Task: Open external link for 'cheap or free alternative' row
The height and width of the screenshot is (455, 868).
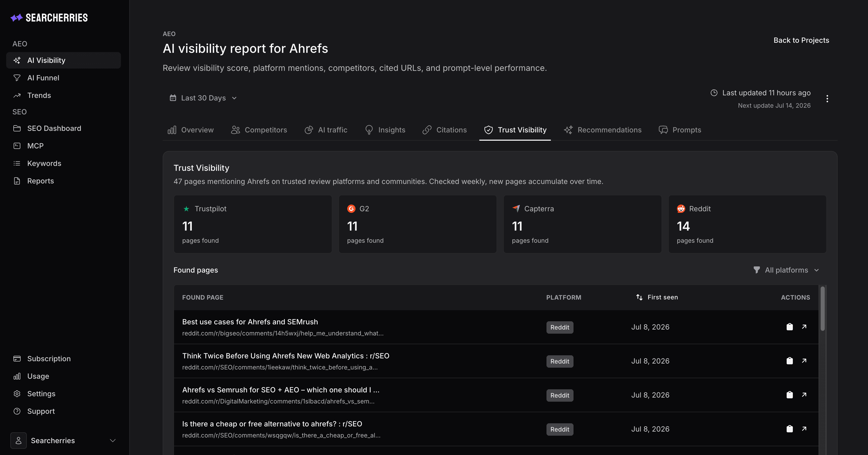Action: [x=804, y=429]
